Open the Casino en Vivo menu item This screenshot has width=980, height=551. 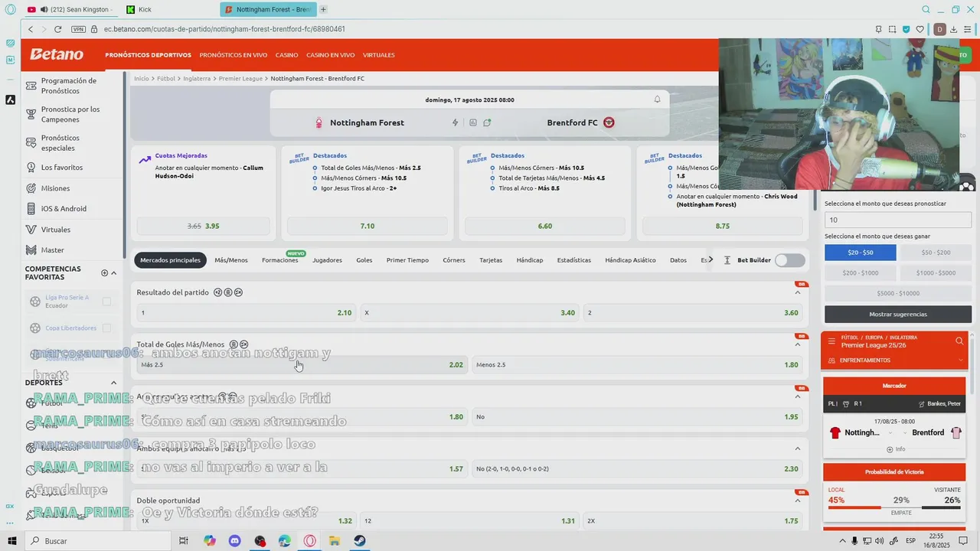click(x=331, y=55)
